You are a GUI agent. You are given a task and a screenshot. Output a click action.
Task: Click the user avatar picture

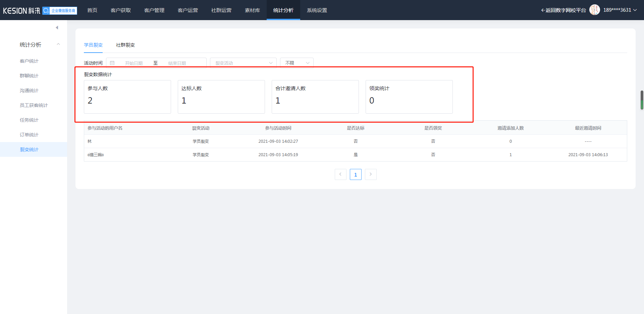594,10
